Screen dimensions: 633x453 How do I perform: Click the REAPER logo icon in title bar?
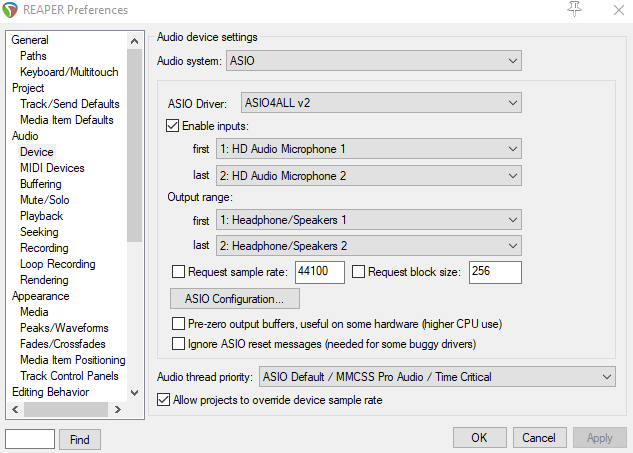[10, 10]
